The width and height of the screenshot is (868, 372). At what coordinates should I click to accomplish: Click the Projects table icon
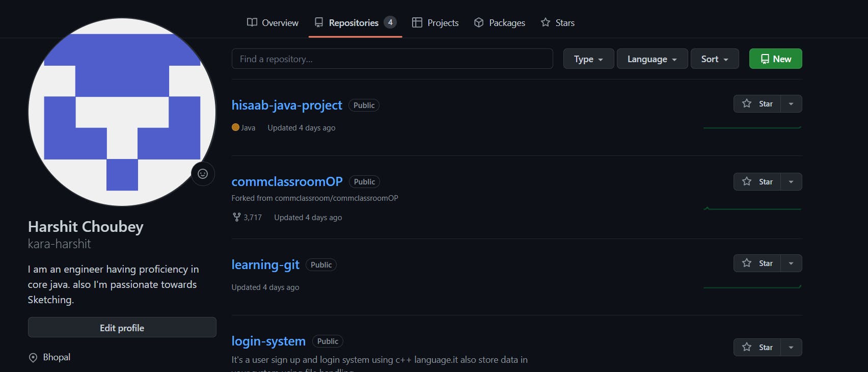pyautogui.click(x=417, y=22)
